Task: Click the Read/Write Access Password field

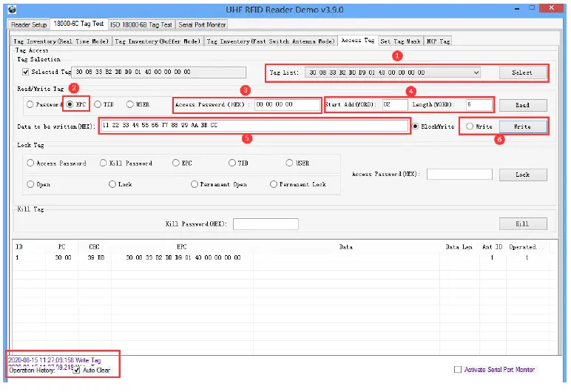Action: pyautogui.click(x=287, y=104)
